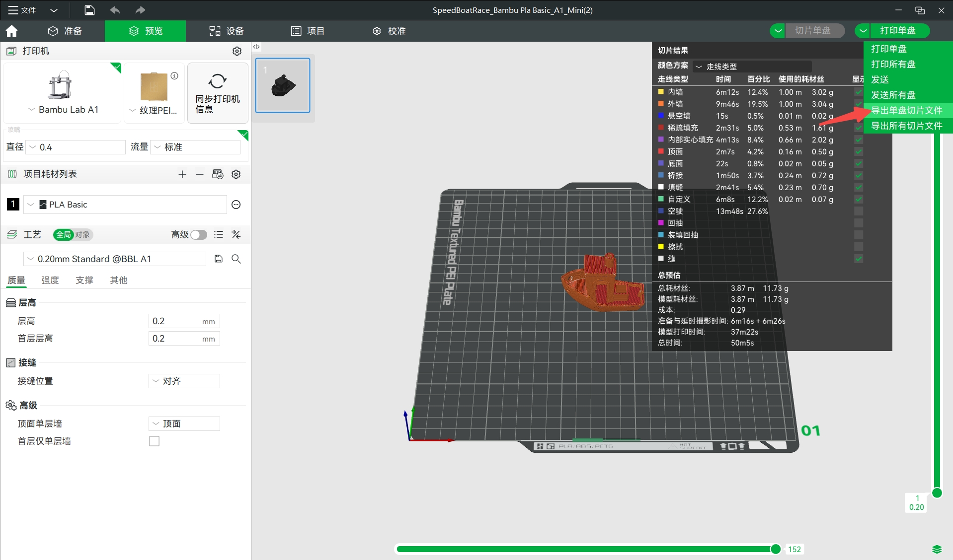Save the 0.20mm Standard preset

pos(219,259)
